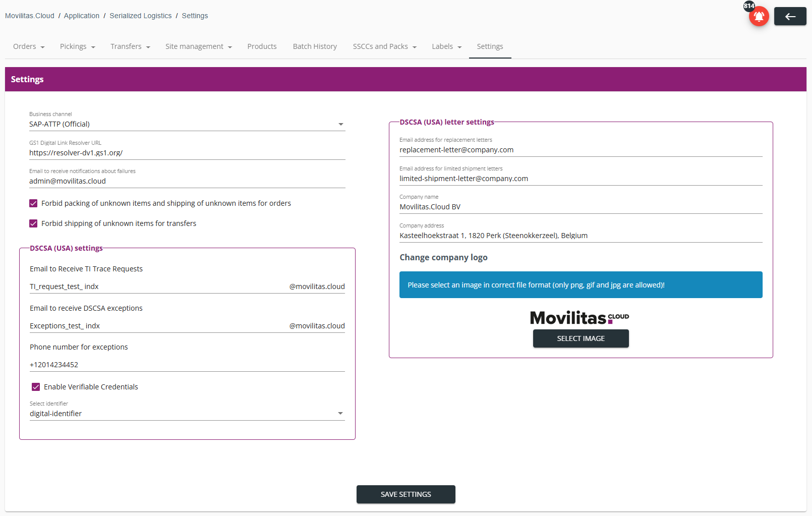
Task: Click the 'DSCSA (USA) letter settings' title
Action: (x=447, y=122)
